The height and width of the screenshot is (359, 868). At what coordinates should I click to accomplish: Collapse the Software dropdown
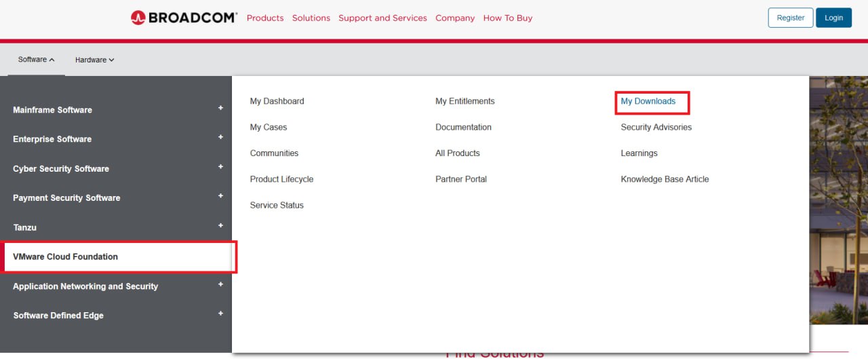tap(37, 60)
